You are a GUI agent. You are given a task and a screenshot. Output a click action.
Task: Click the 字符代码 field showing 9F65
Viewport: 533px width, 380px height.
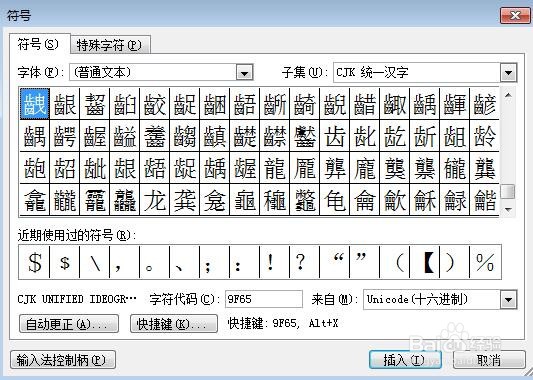(x=264, y=299)
